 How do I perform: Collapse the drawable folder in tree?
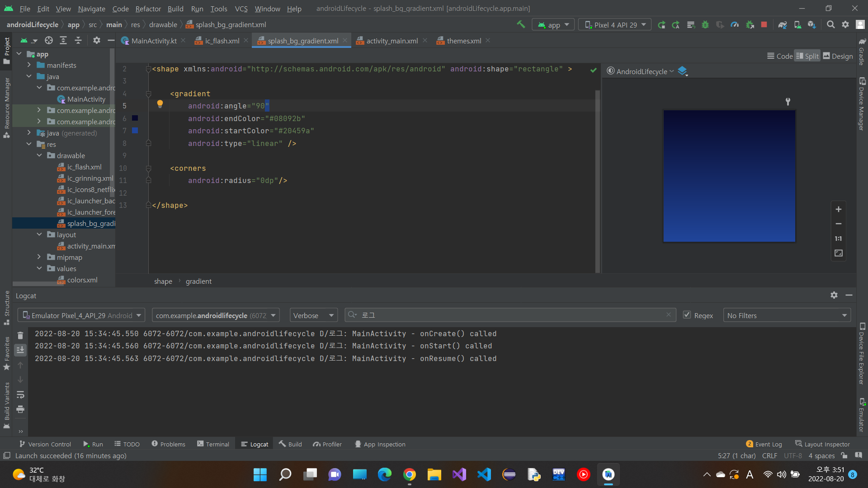[39, 155]
